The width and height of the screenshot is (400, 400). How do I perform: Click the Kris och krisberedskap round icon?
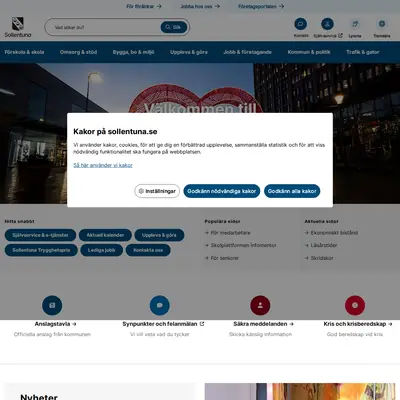pyautogui.click(x=355, y=305)
